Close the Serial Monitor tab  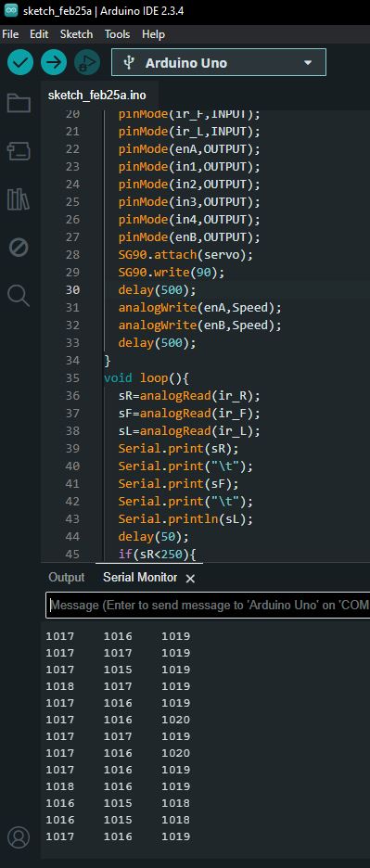[190, 579]
